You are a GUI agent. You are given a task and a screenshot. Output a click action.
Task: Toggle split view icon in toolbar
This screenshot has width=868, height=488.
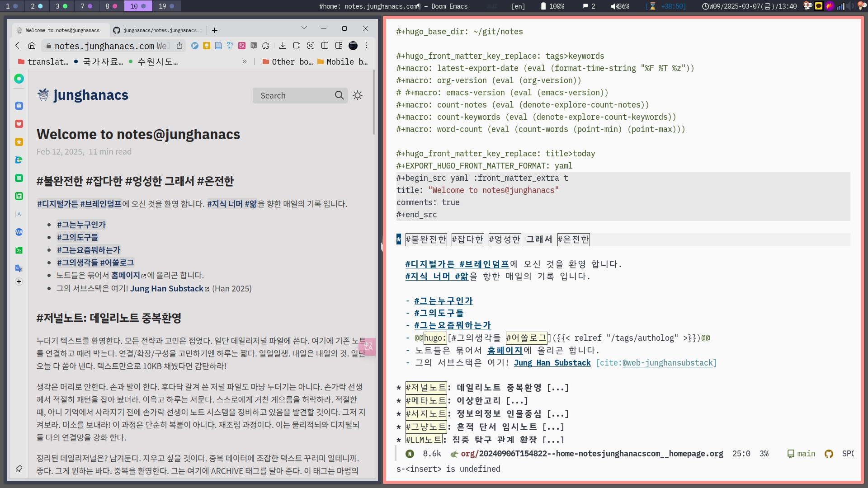pyautogui.click(x=325, y=46)
